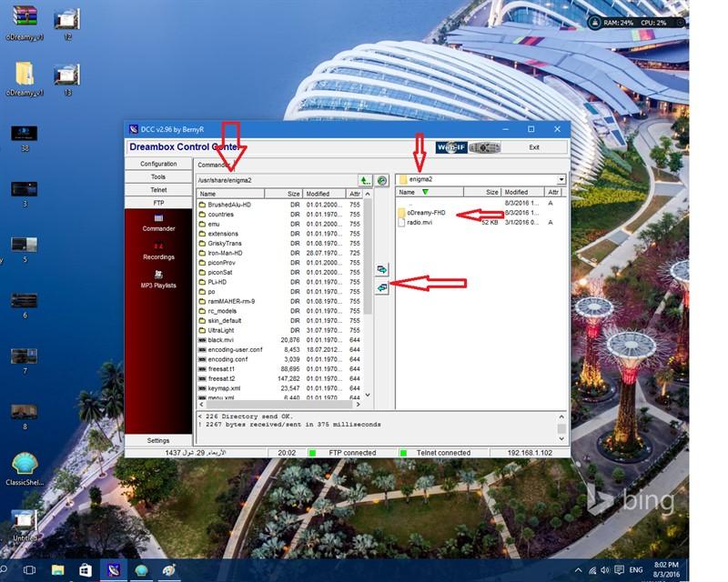Screen dimensions: 728x582
Task: Open the FTP tab
Action: [158, 203]
